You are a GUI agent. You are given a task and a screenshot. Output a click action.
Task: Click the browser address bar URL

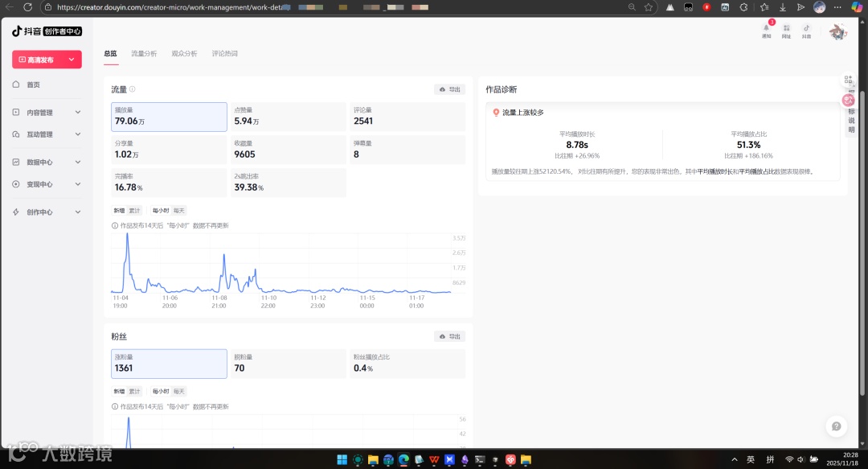coord(174,7)
